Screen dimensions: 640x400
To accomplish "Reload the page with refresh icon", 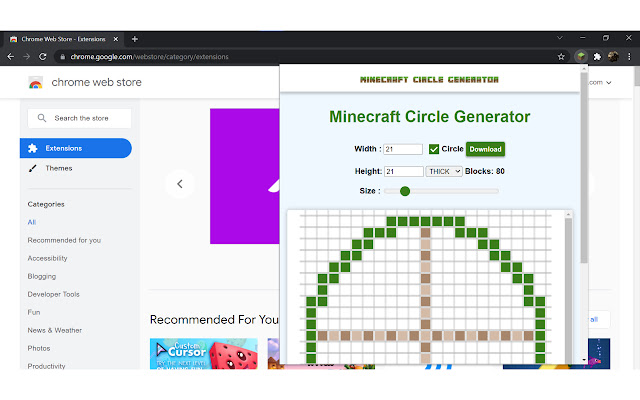I will click(x=42, y=57).
